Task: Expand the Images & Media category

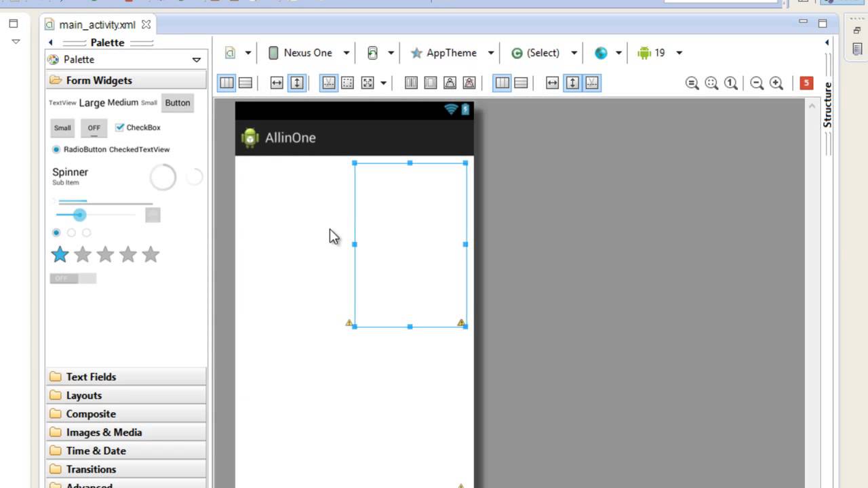Action: 126,432
